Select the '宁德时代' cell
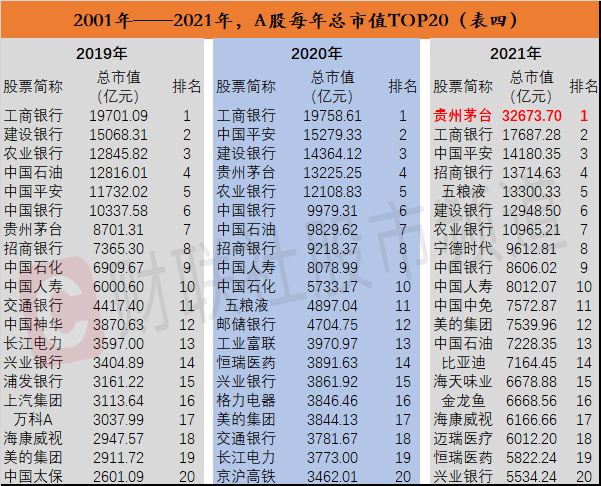601x486 pixels. point(463,248)
